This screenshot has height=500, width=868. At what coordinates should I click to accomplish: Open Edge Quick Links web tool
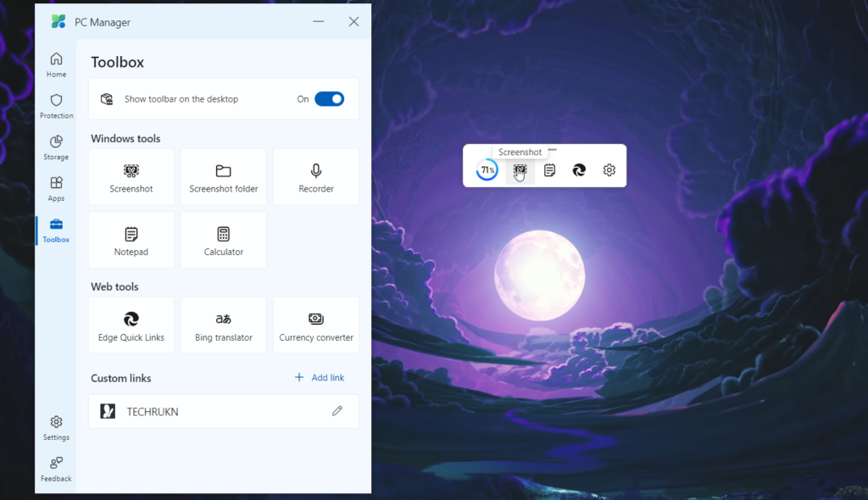131,325
